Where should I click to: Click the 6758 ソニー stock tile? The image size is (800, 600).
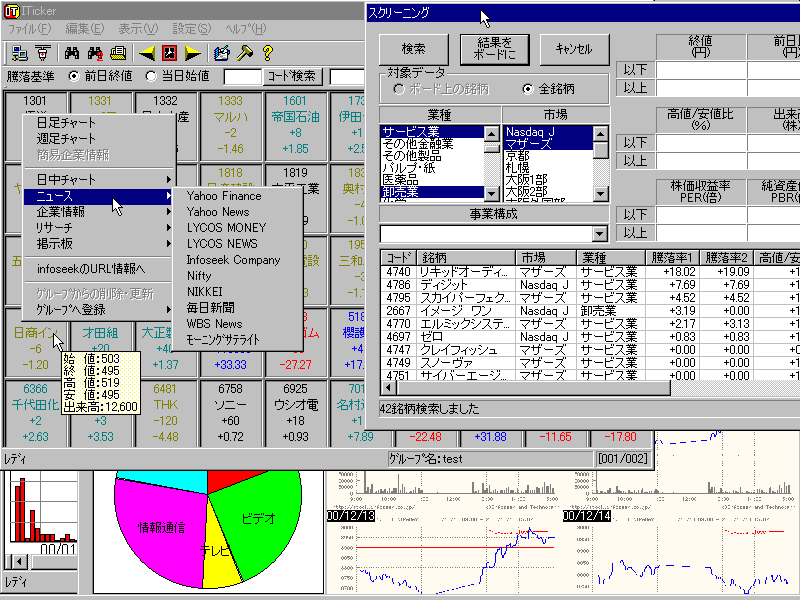[x=231, y=413]
